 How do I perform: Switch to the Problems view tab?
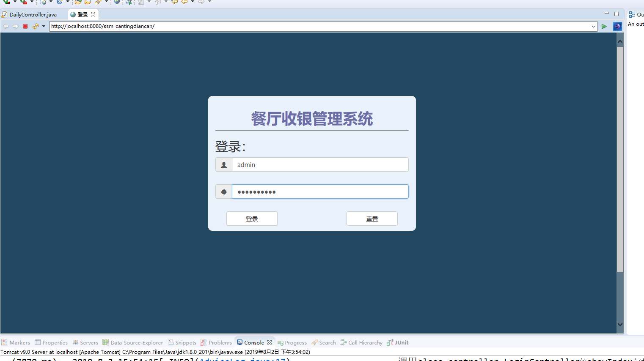pos(216,342)
